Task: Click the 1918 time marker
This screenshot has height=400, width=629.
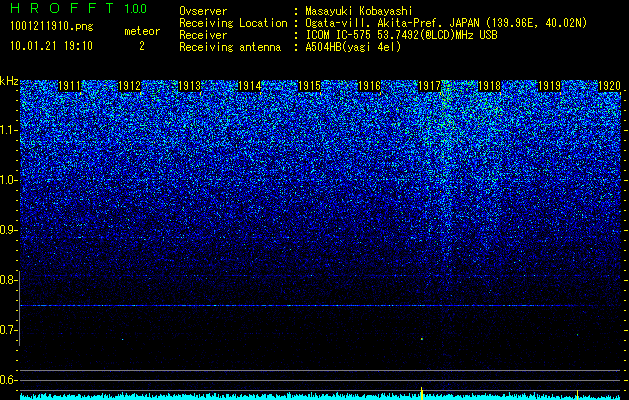Action: point(490,86)
